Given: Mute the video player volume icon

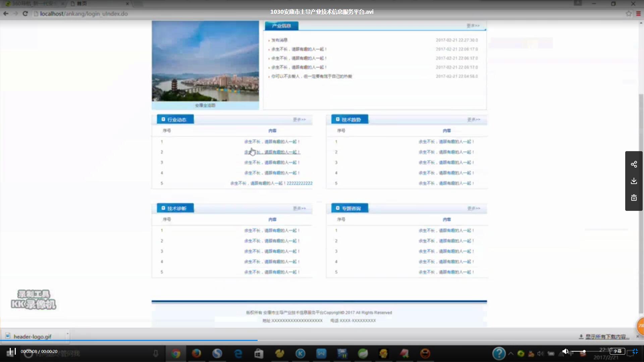Looking at the screenshot, I should tap(565, 351).
